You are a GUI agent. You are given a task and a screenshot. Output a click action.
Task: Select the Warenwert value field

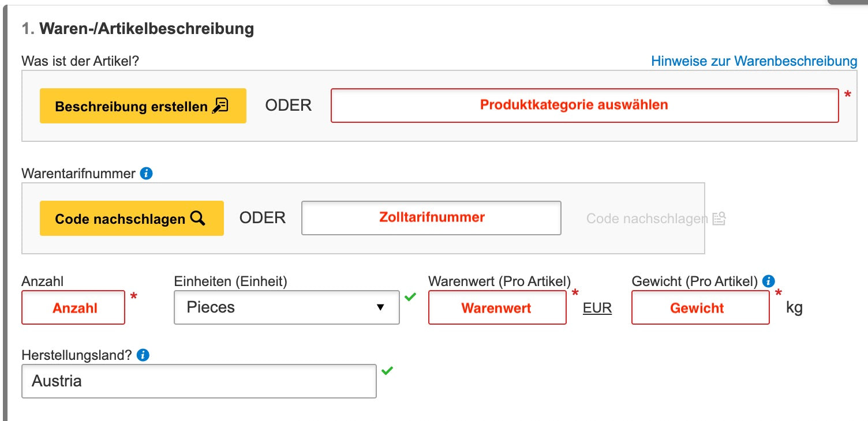pyautogui.click(x=497, y=307)
